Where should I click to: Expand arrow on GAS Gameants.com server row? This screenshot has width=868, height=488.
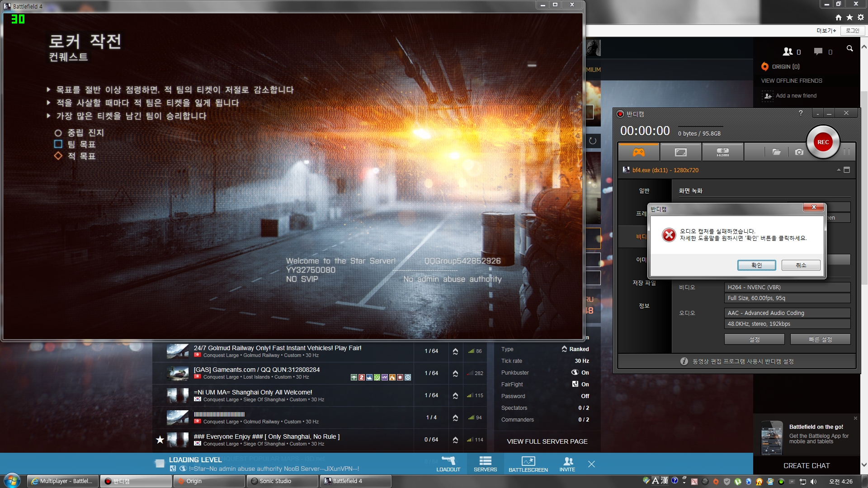pyautogui.click(x=455, y=373)
